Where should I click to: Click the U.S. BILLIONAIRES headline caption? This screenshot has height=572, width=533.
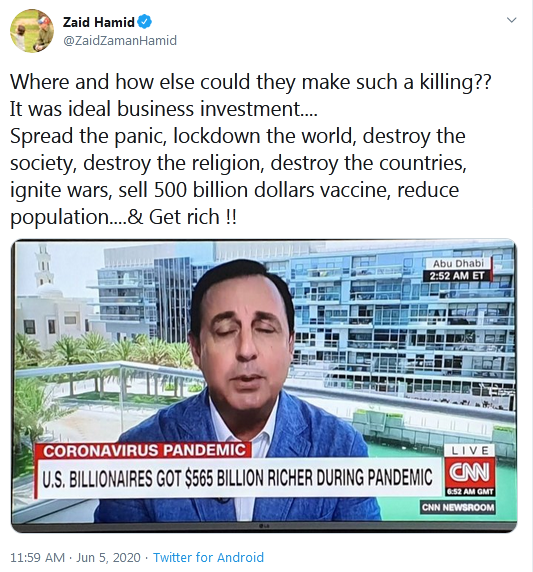point(238,478)
